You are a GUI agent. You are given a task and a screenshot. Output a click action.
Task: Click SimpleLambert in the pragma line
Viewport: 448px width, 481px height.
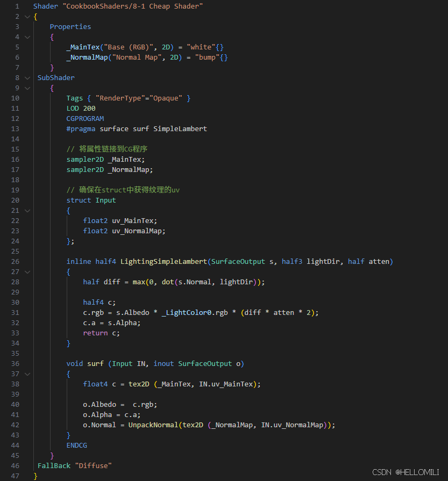tap(180, 129)
